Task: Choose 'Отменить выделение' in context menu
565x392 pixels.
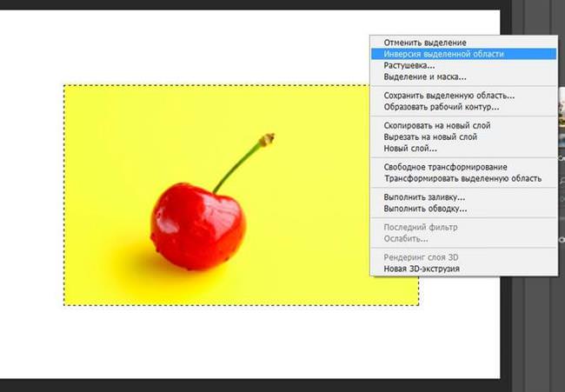Action: click(464, 43)
